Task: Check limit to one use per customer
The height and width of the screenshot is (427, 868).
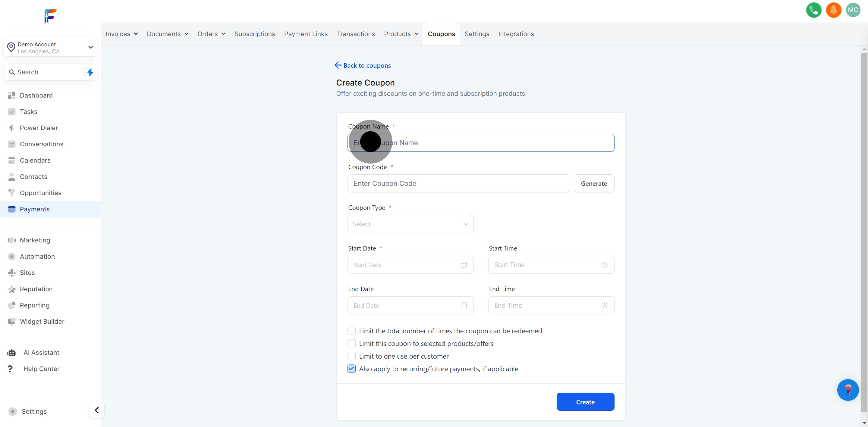Action: tap(351, 356)
